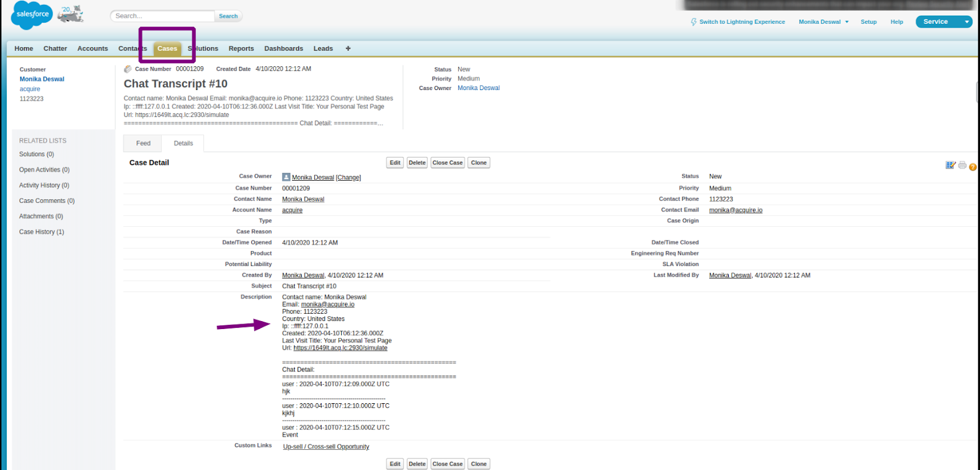
Task: Click the Chat Transcript #10 heading
Action: 176,84
